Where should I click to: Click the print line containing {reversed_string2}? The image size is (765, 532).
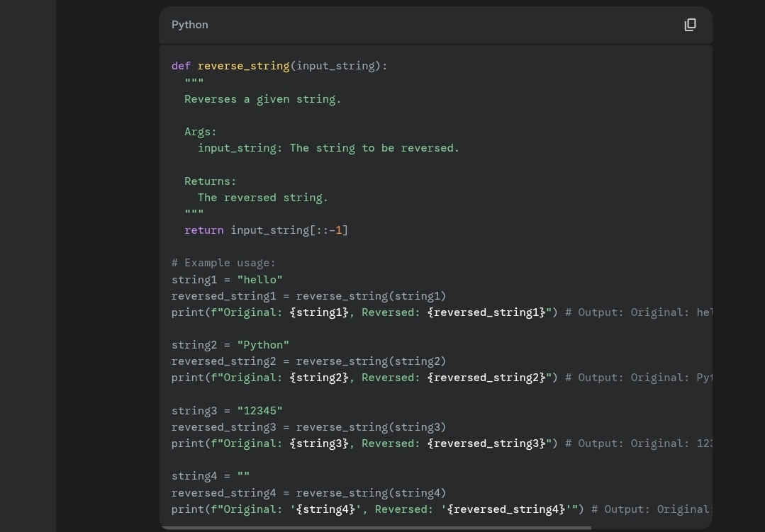[x=442, y=378]
